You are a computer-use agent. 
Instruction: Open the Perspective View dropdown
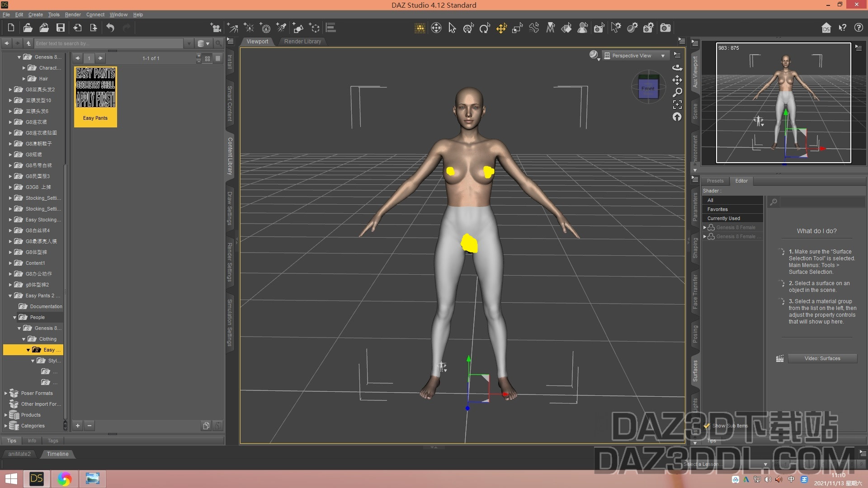coord(635,56)
